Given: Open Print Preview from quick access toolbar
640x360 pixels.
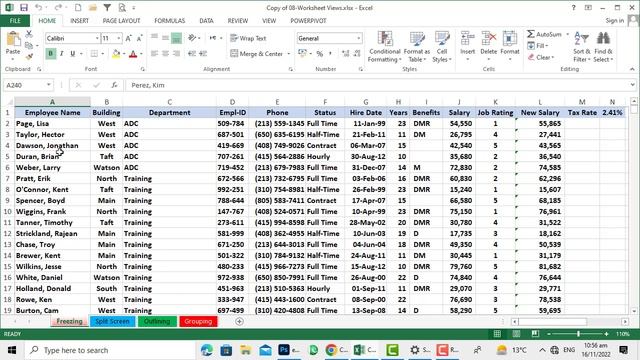Looking at the screenshot, I should 122,7.
